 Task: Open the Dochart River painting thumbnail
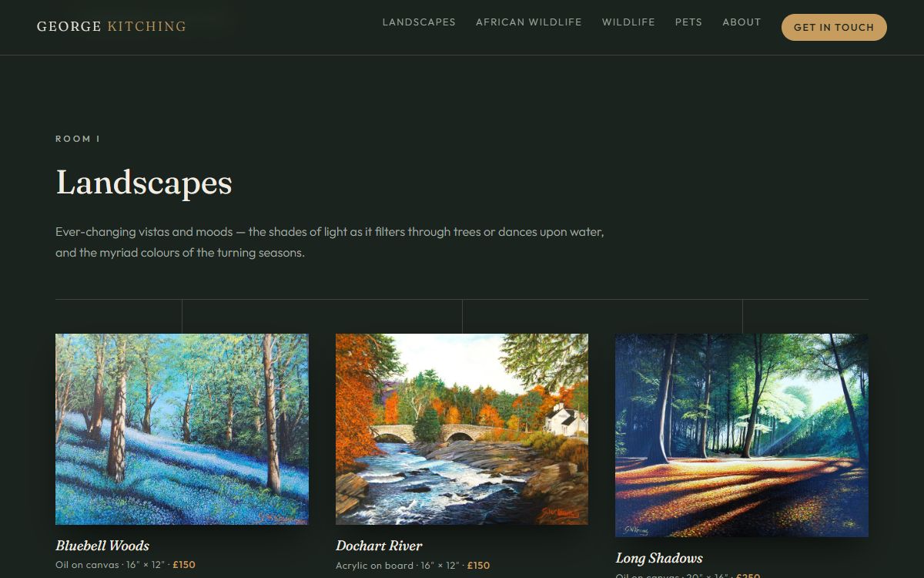[462, 429]
